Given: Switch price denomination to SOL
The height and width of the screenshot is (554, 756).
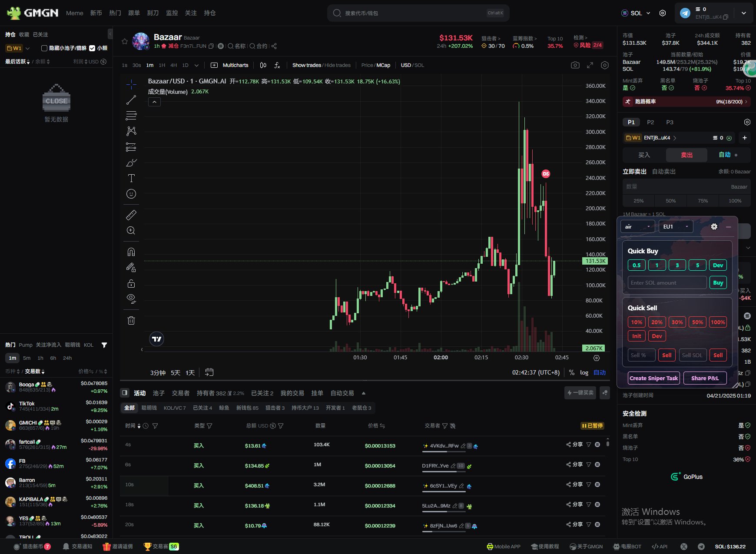Looking at the screenshot, I should point(419,65).
